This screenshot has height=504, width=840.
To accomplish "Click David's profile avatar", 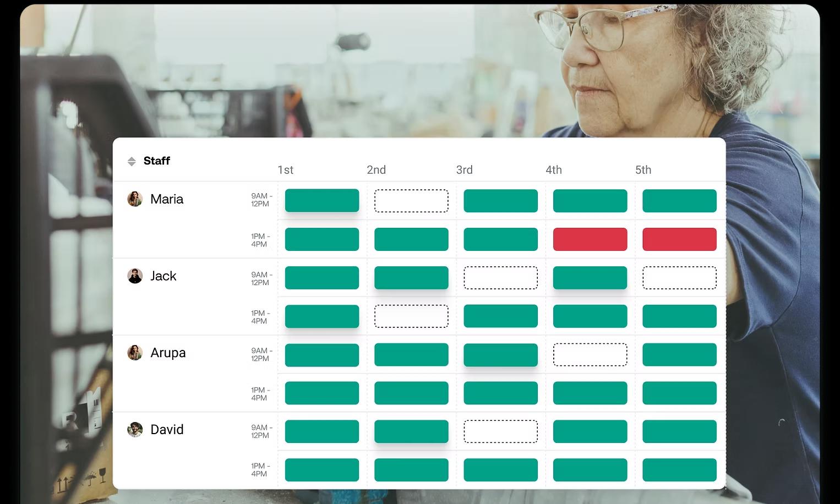I will (x=135, y=430).
